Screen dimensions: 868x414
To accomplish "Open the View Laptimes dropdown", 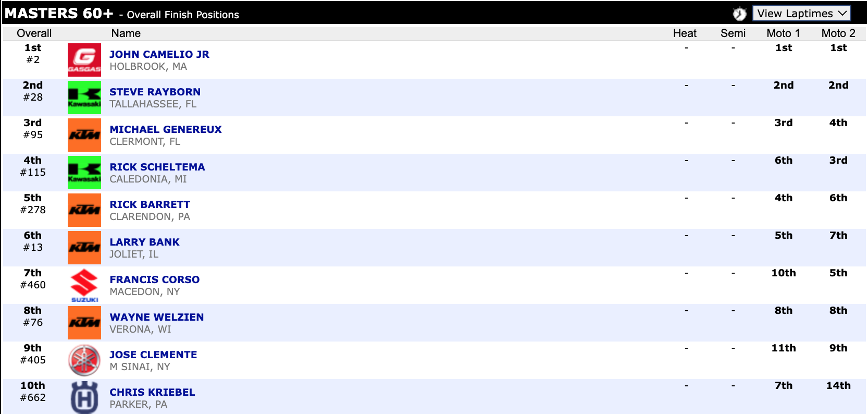I will (801, 14).
